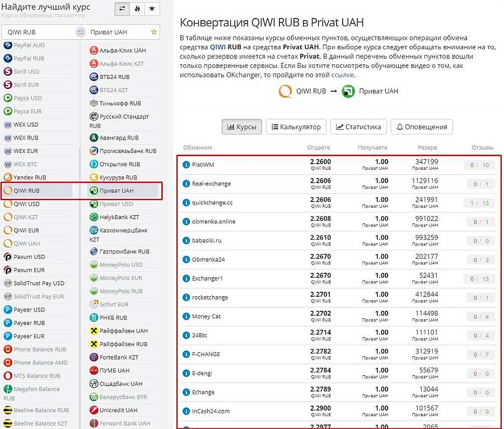The height and width of the screenshot is (429, 504).
Task: Select Paxum USD in the give list
Action: 25,257
